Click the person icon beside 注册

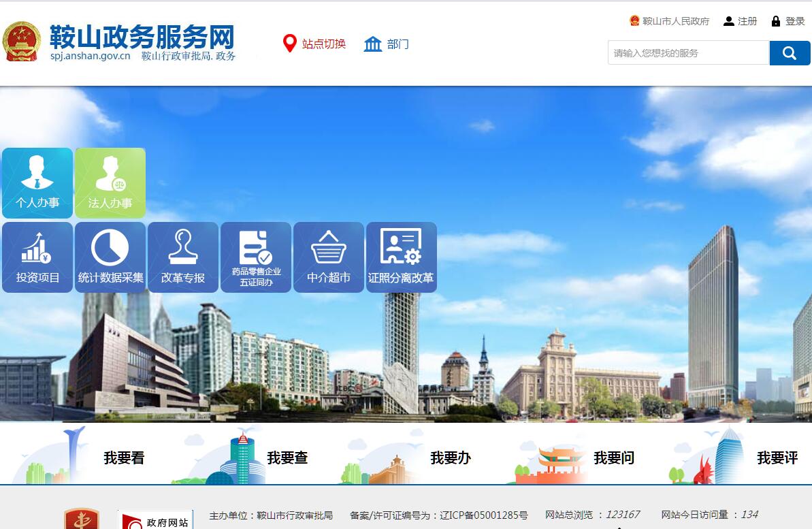(x=729, y=21)
